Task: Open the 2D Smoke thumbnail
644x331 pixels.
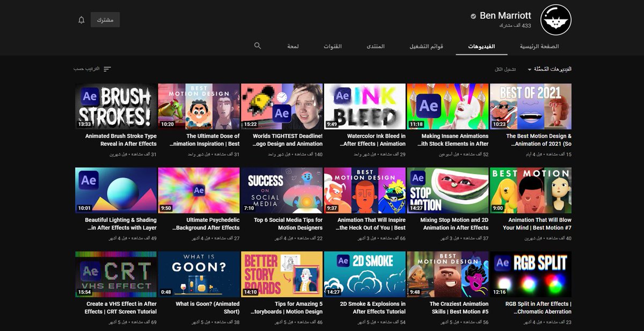Action: [365, 274]
